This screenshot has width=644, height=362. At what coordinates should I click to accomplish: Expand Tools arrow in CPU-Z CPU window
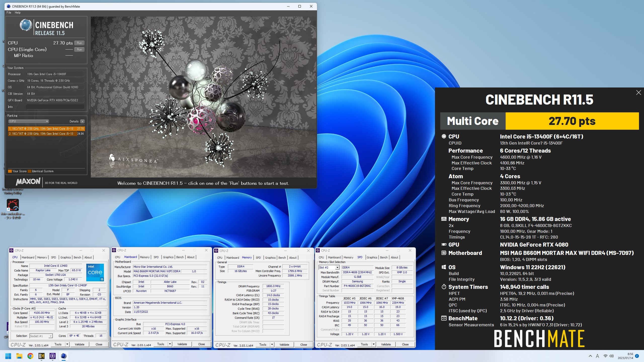click(67, 344)
